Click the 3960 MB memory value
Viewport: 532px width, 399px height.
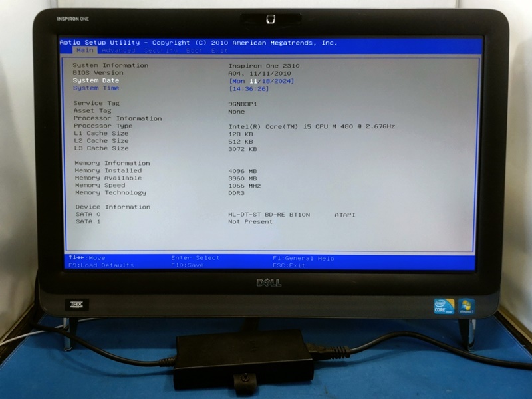click(x=243, y=178)
